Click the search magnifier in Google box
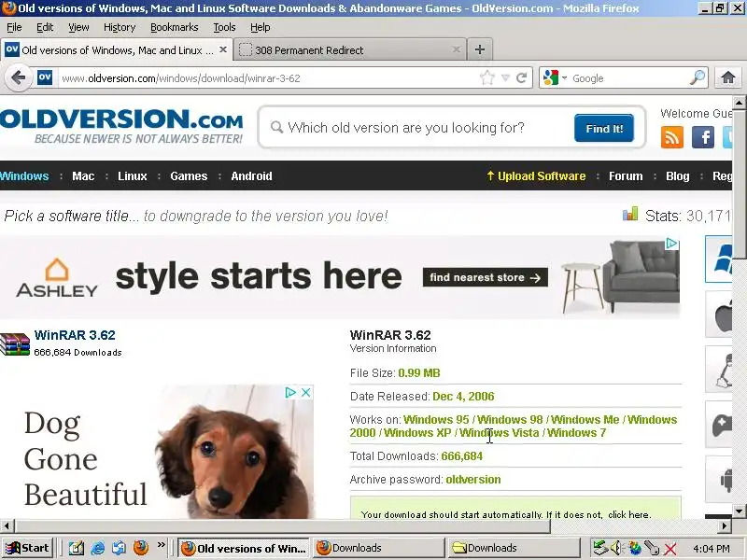The width and height of the screenshot is (747, 560). pyautogui.click(x=698, y=77)
